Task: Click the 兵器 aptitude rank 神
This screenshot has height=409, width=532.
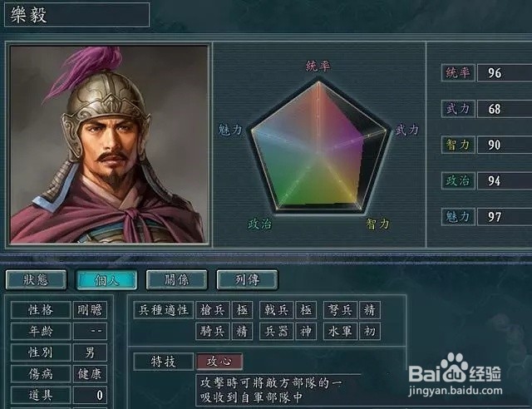Action: point(306,331)
